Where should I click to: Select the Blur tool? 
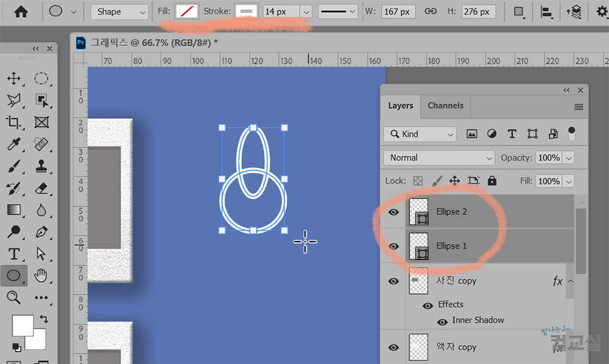tap(41, 210)
